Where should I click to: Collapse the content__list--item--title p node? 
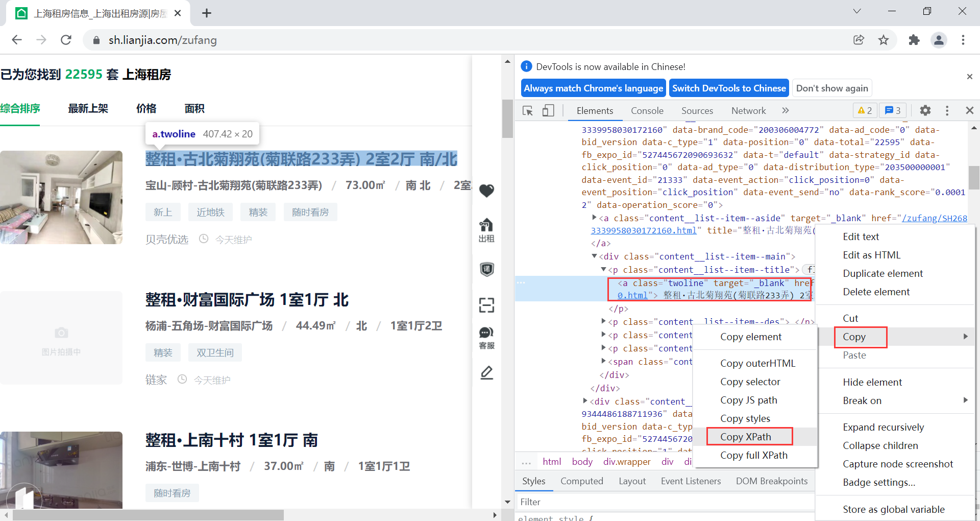click(603, 270)
